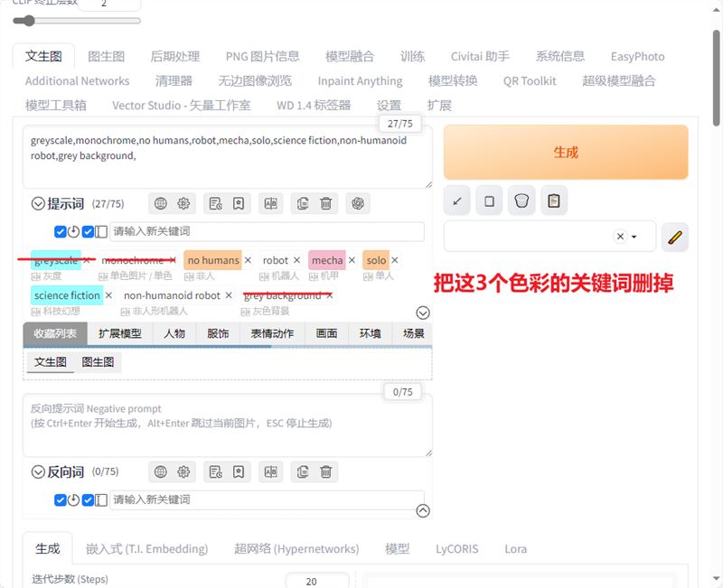Screen dimensions: 723x588
Task: Open the 嵌入式 (T.I. Embedding) tab
Action: (x=146, y=548)
